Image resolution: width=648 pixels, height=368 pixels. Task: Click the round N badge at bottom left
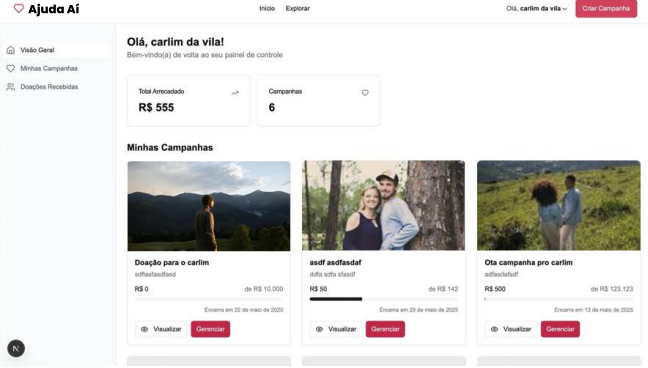pyautogui.click(x=16, y=349)
